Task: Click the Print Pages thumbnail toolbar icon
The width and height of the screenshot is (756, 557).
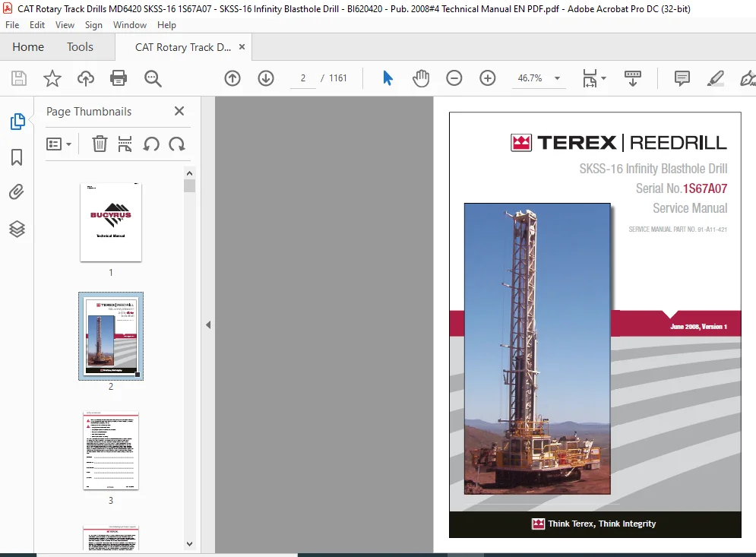Action: 125,144
